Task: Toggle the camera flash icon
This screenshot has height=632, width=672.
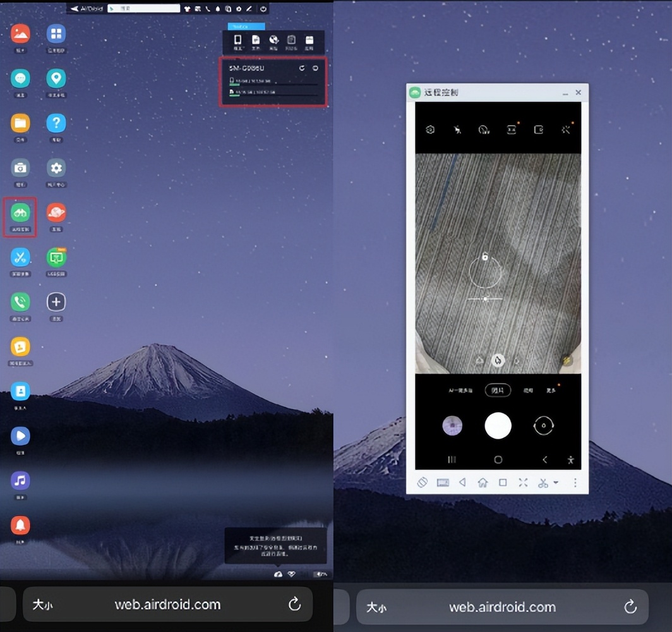Action: coord(457,130)
